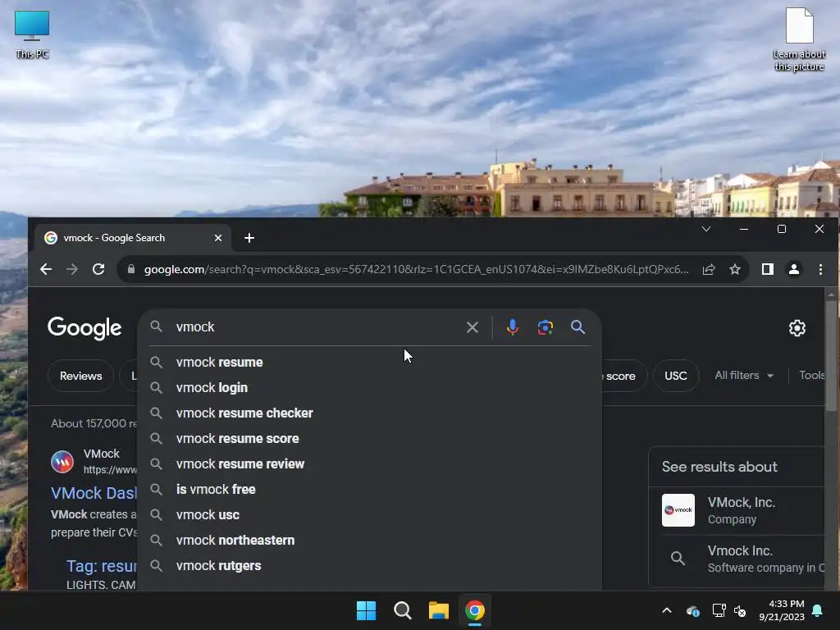The image size is (840, 630).
Task: Select the 'vmock login' suggestion
Action: tap(370, 388)
